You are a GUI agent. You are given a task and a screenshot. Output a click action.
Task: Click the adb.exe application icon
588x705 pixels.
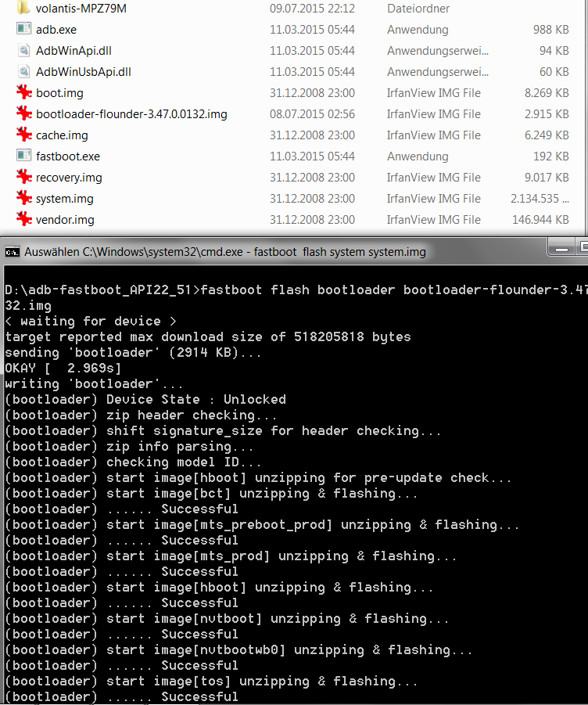pyautogui.click(x=23, y=30)
